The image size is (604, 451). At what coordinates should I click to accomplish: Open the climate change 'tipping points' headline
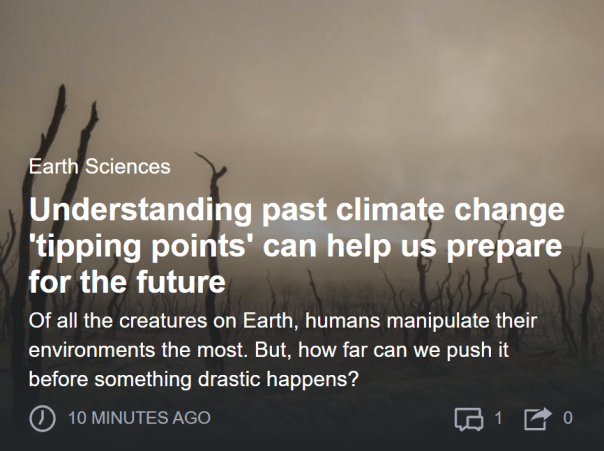296,247
